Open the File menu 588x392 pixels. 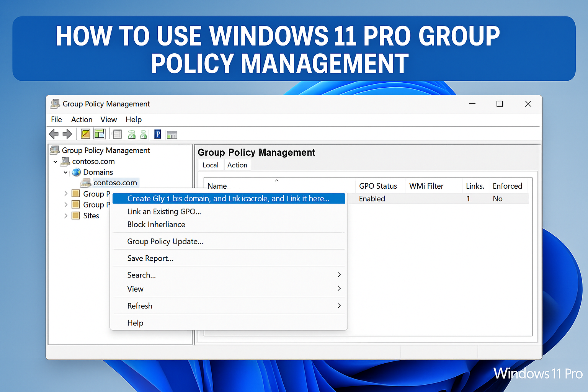(x=56, y=119)
